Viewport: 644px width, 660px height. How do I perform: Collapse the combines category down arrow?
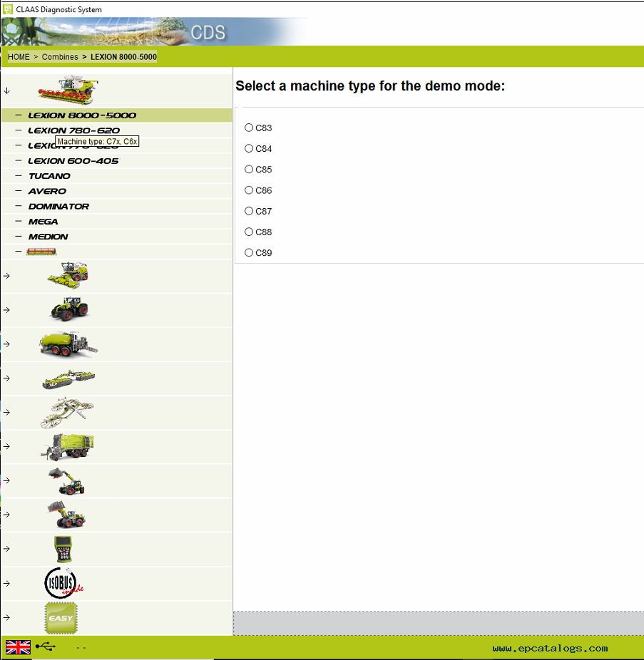pos(6,91)
